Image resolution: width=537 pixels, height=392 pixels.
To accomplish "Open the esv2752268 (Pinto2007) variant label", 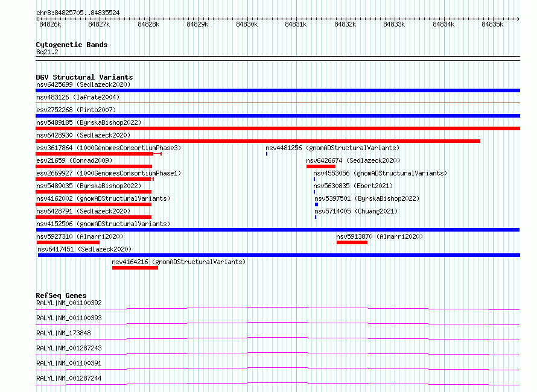I will 76,110.
